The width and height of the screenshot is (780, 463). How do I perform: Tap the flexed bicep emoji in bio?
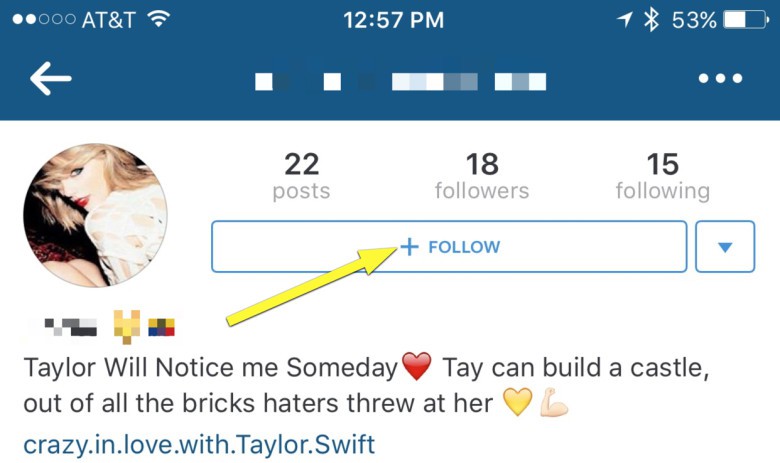pyautogui.click(x=554, y=402)
